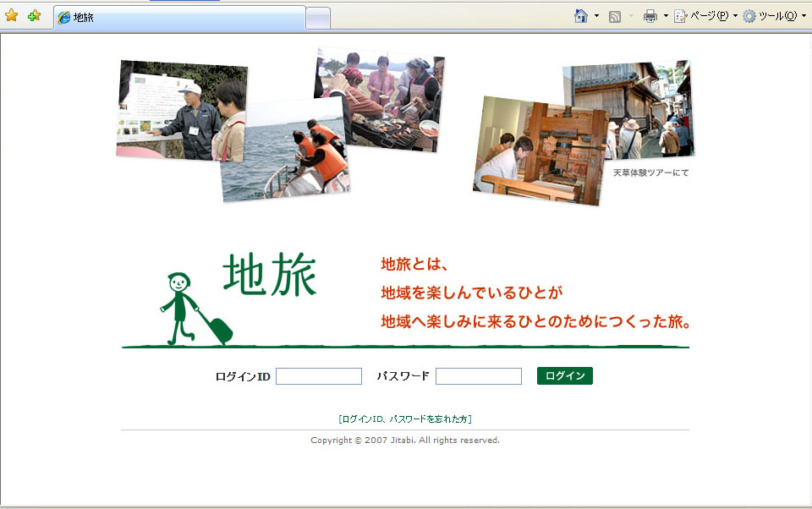The image size is (812, 509).
Task: Click the text 地旅とは、
Action: coord(414,264)
